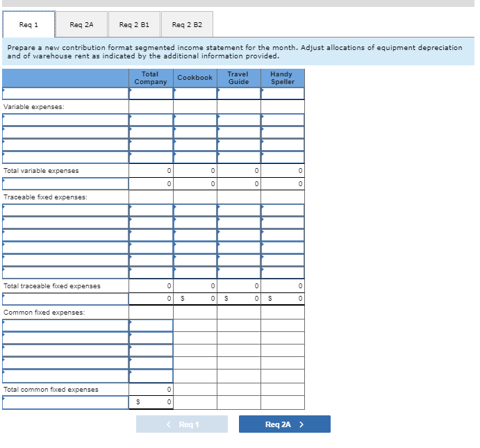Click Total Company header cell
This screenshot has height=448, width=480.
(x=151, y=78)
